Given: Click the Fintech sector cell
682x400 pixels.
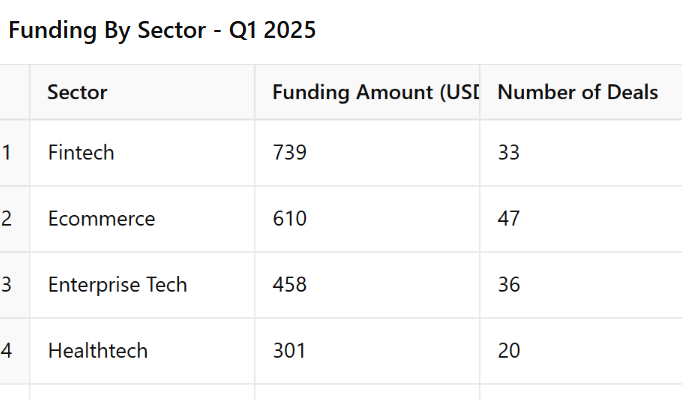Looking at the screenshot, I should click(142, 153).
